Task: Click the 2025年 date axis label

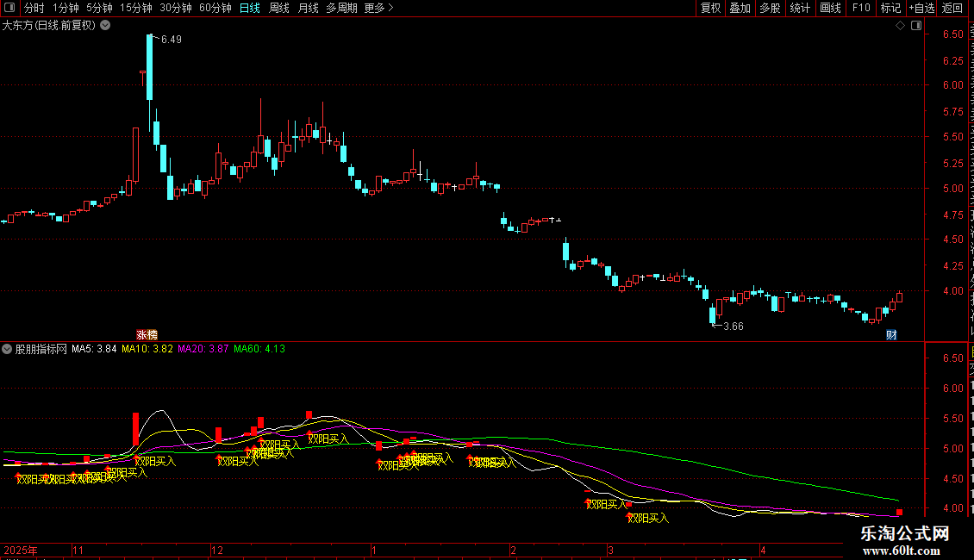Action: (21, 550)
